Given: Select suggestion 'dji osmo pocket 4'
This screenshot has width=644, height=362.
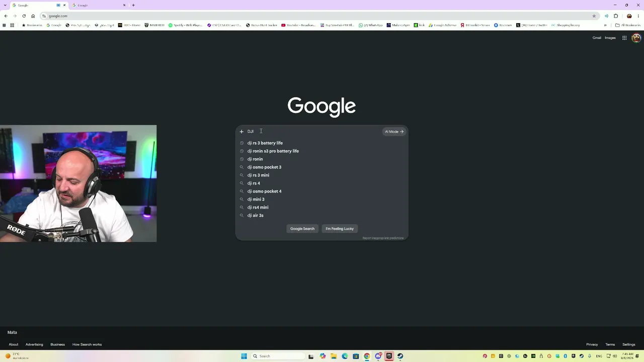Looking at the screenshot, I should [x=322, y=191].
